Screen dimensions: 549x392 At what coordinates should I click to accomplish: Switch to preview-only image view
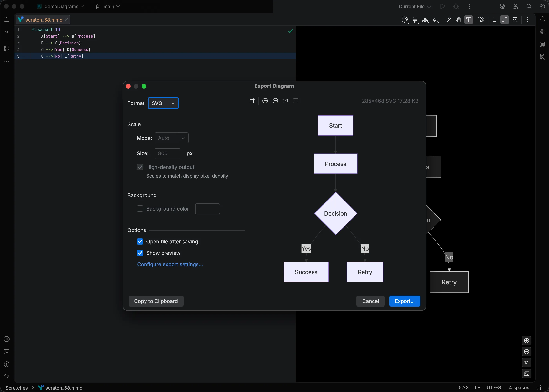click(515, 20)
